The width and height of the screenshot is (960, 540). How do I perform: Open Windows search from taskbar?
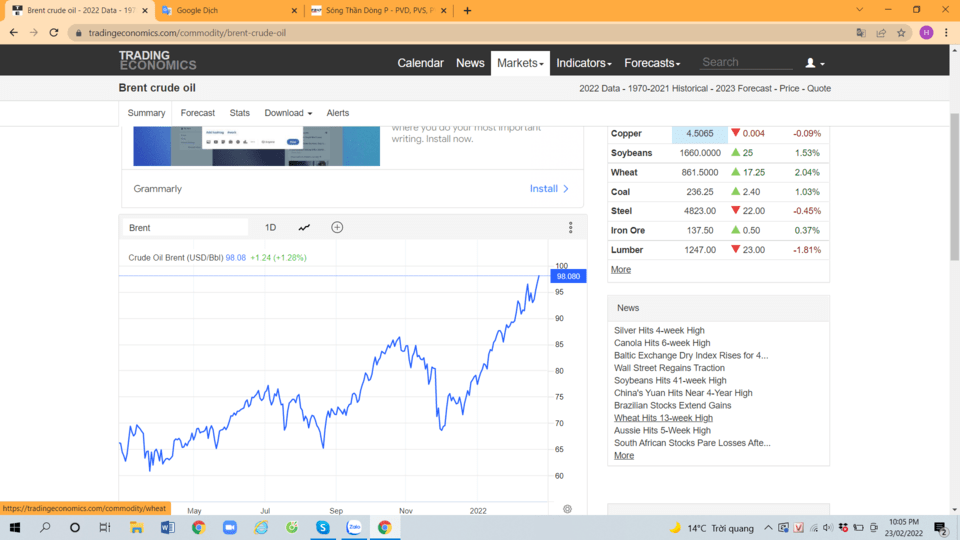[45, 527]
